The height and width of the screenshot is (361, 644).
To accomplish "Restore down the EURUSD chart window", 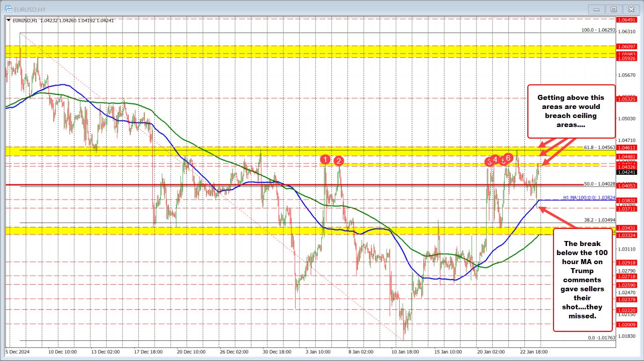I will coord(613,9).
